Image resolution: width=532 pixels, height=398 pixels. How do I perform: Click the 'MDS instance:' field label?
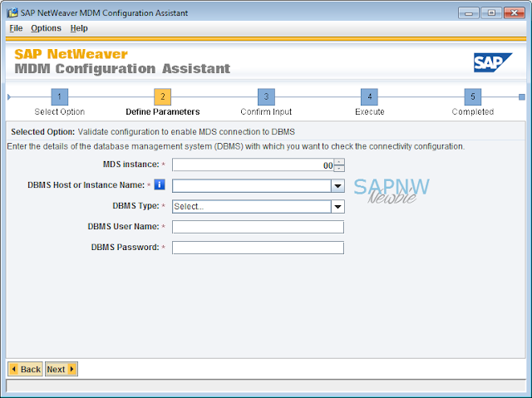tap(131, 165)
